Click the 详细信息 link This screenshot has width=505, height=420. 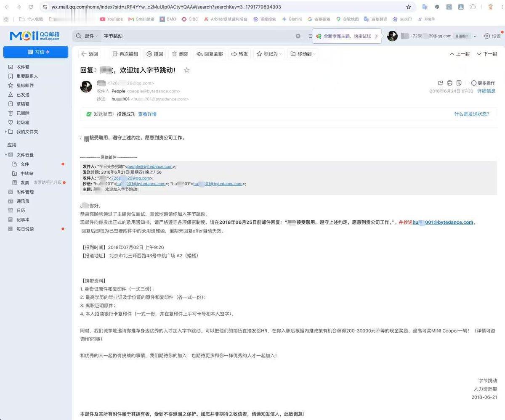(x=486, y=91)
